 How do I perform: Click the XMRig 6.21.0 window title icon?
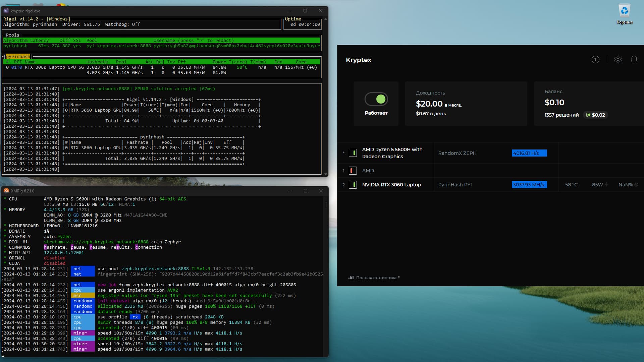tap(6, 191)
